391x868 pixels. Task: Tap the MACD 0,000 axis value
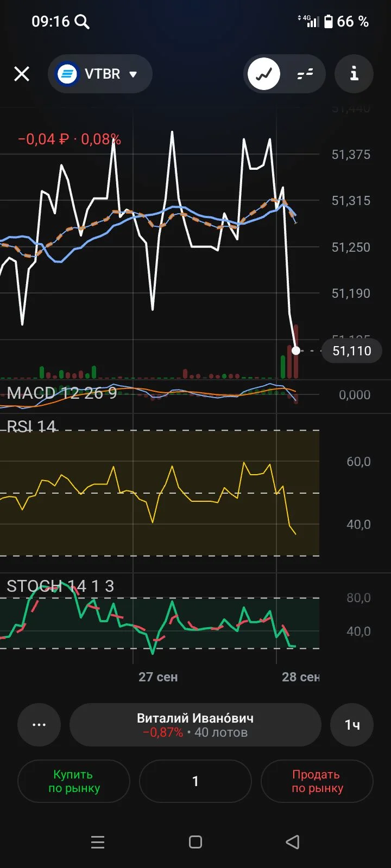(x=355, y=395)
